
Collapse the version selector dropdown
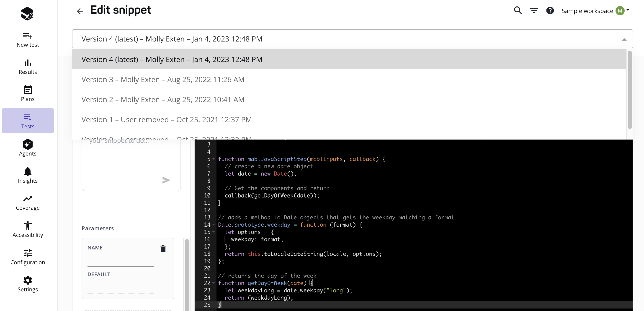(624, 39)
